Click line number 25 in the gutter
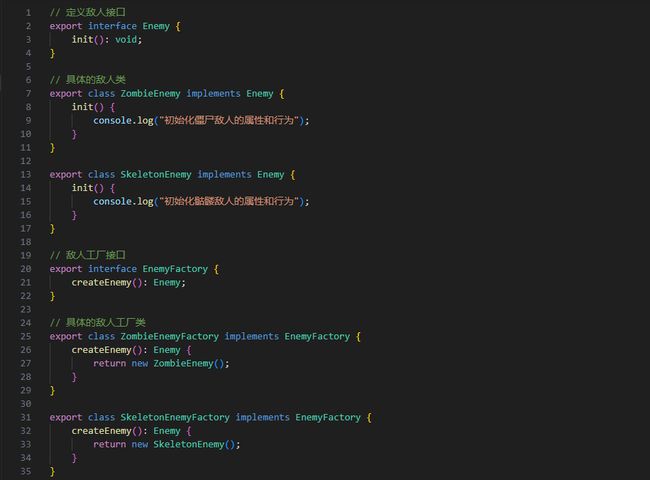 26,336
